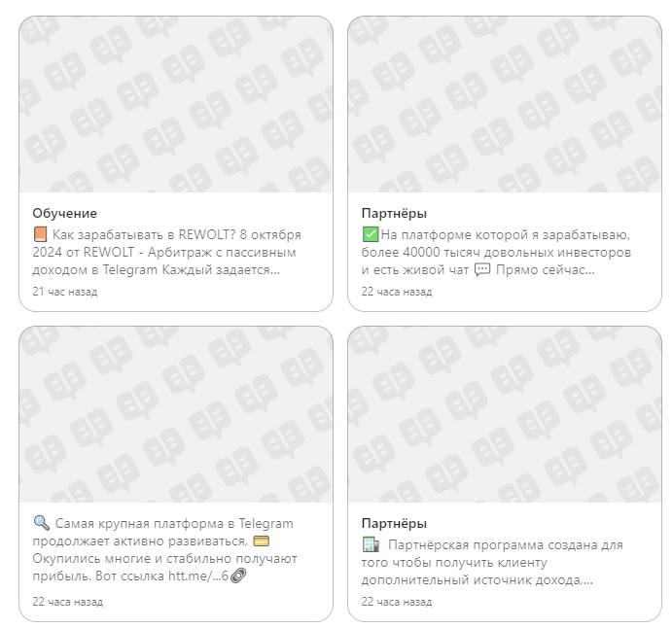Open text 'Партнёрская программа создана для'
Viewport: 672px width, 628px height.
[504, 544]
